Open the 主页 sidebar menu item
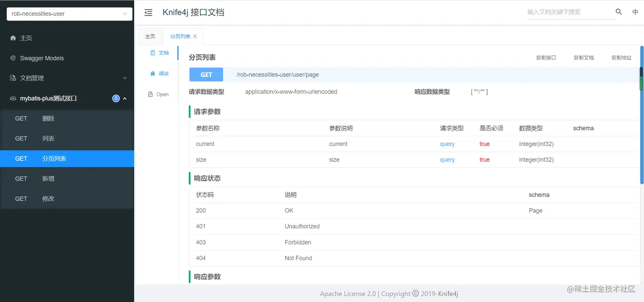 point(67,38)
